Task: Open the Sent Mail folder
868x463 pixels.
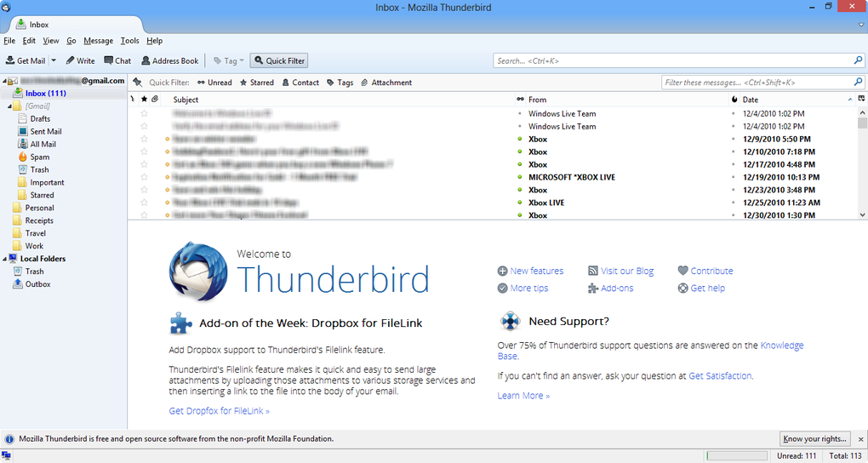Action: point(45,131)
